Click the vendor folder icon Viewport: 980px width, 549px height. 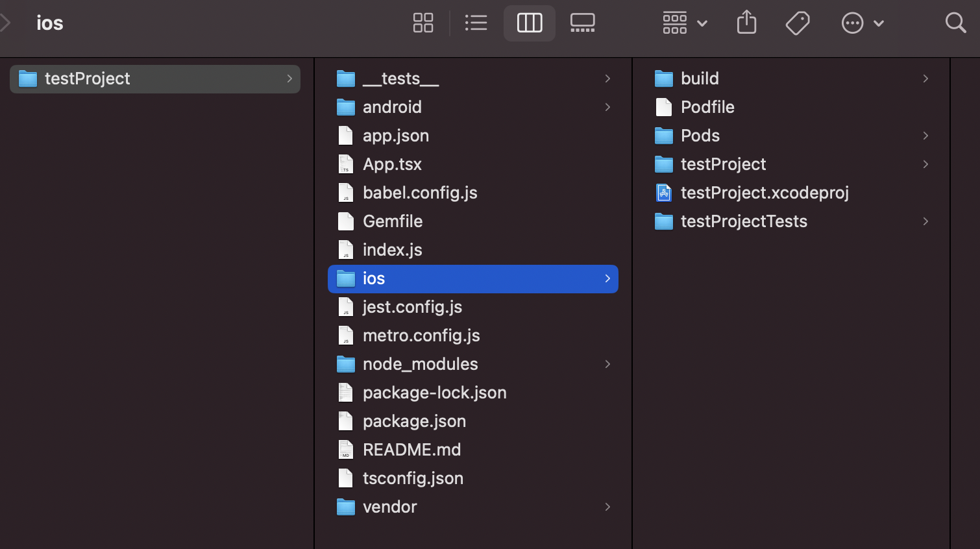click(346, 507)
